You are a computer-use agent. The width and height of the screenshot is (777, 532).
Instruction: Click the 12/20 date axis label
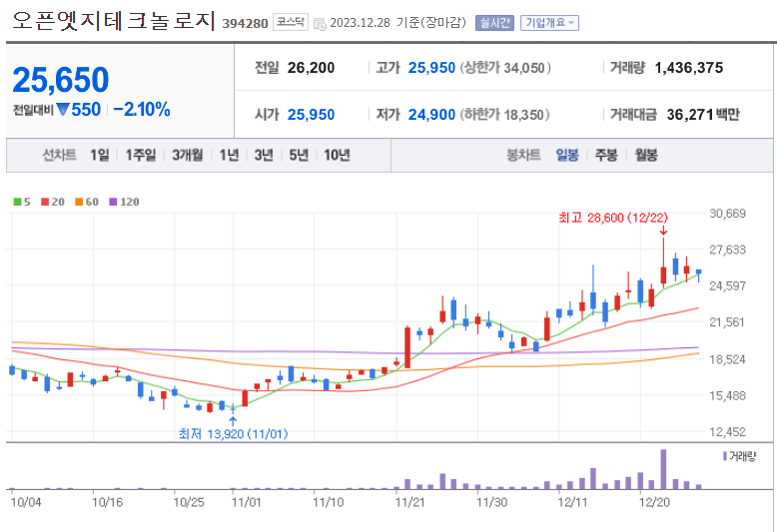click(654, 502)
